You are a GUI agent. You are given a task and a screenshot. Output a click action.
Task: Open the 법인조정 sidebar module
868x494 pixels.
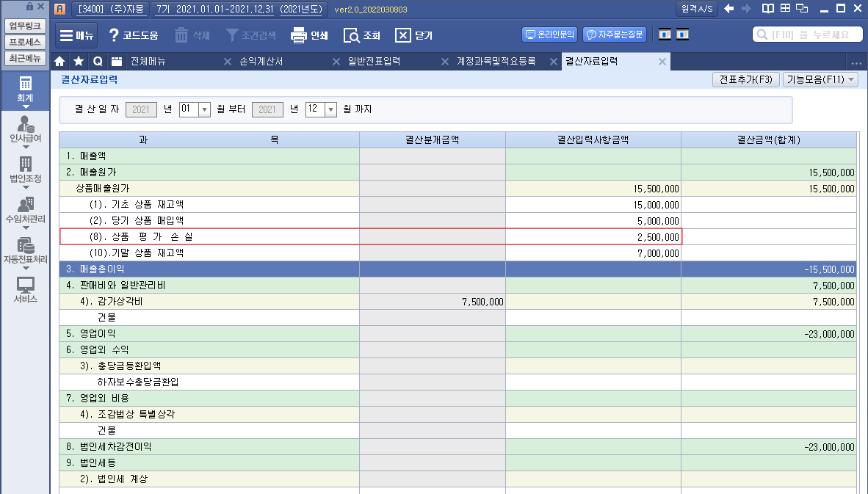point(26,170)
